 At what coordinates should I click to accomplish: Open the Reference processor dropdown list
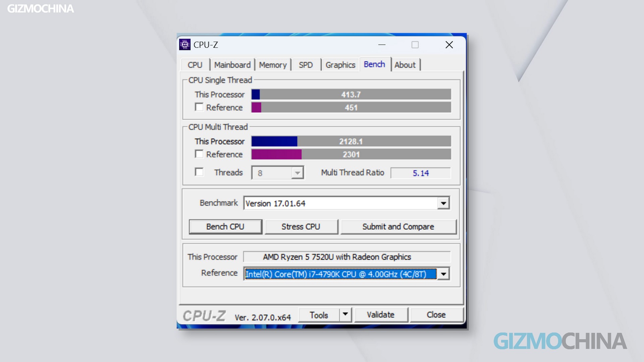443,274
